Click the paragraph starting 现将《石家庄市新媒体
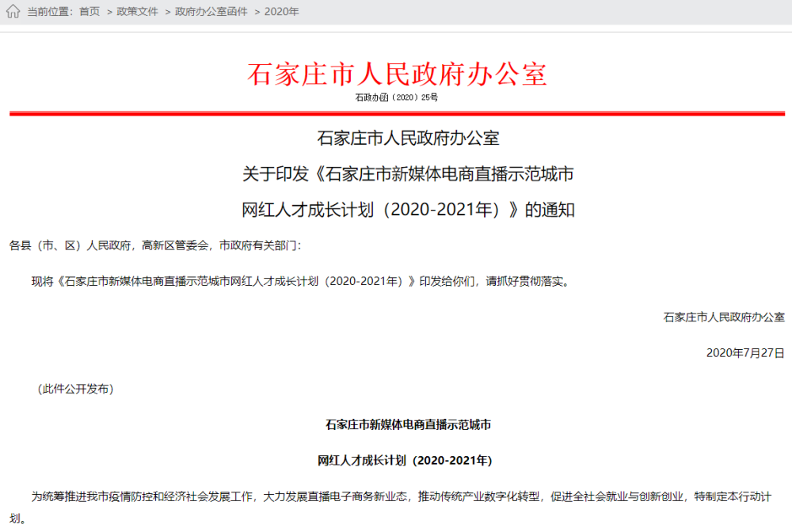Image resolution: width=792 pixels, height=532 pixels. coord(301,282)
